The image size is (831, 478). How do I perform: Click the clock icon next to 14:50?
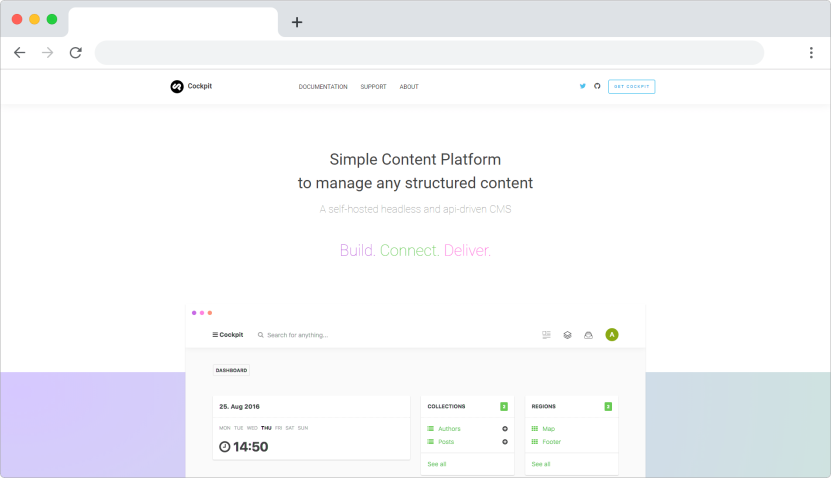pos(225,447)
